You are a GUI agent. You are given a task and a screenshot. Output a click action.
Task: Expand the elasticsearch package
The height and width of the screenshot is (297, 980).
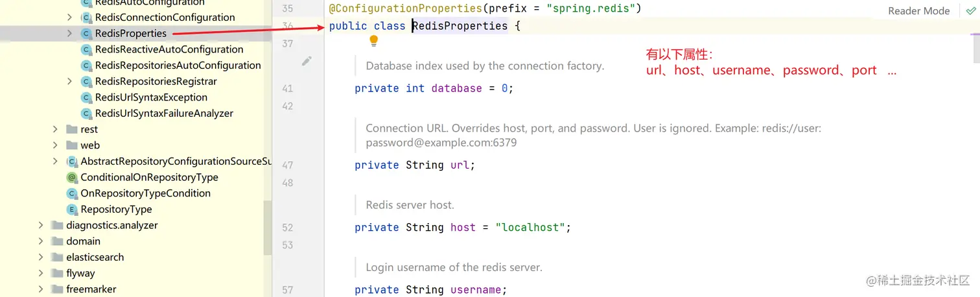click(x=41, y=257)
